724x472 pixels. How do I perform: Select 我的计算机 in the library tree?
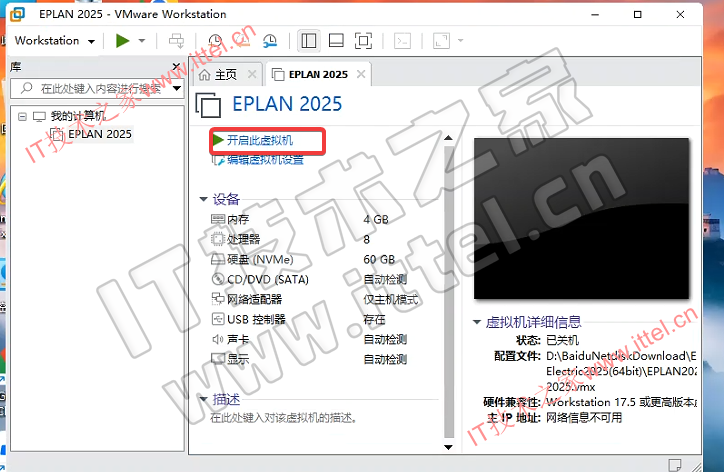[x=78, y=116]
